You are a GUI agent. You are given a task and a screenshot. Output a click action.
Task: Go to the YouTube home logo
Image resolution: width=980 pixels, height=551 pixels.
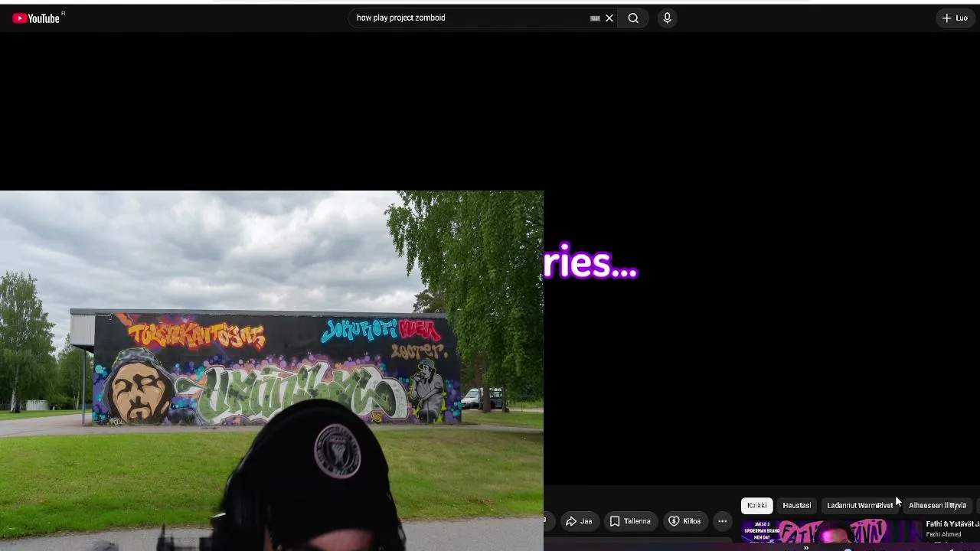coord(36,18)
